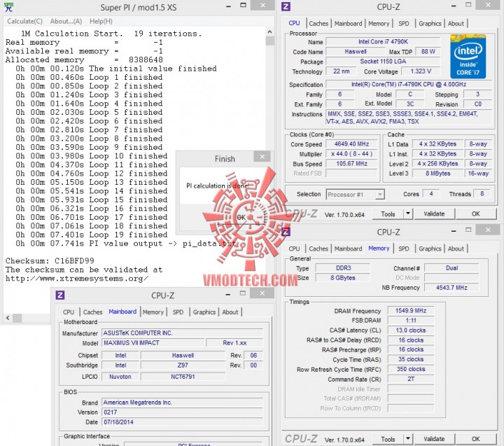This screenshot has width=504, height=446.
Task: Maximize the top CPU-Z window
Action: pyautogui.click(x=468, y=5)
